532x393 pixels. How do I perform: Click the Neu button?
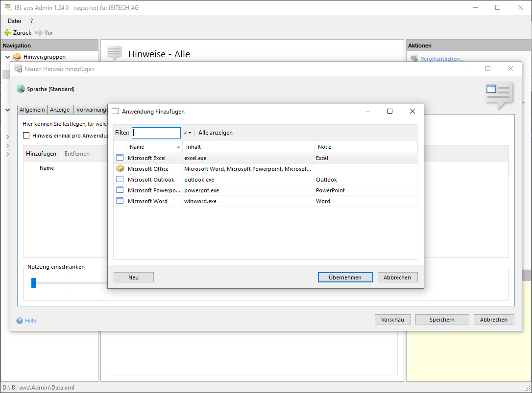click(x=134, y=277)
